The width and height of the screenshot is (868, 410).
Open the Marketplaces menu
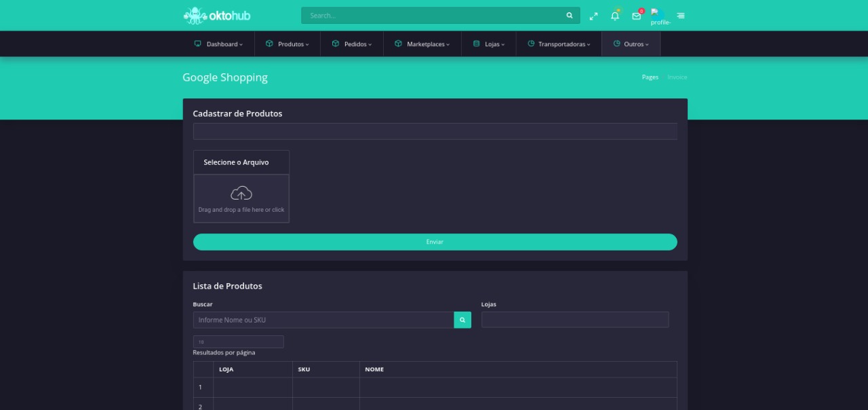[422, 44]
